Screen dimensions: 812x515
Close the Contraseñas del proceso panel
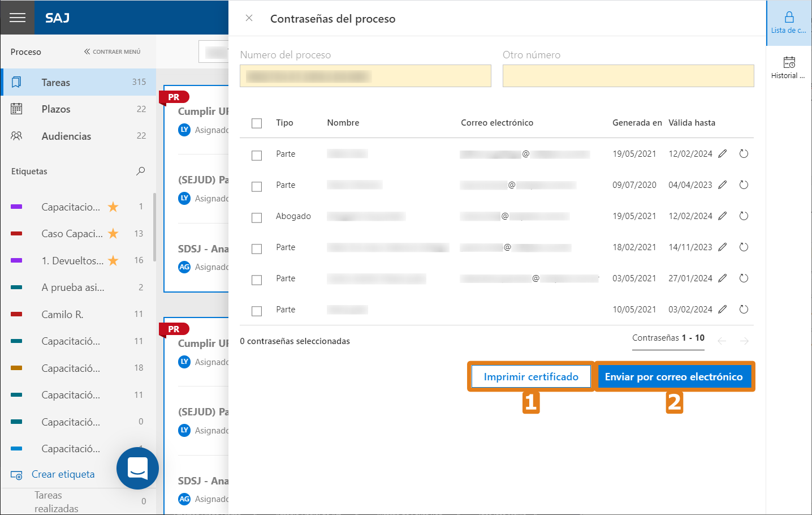coord(249,18)
